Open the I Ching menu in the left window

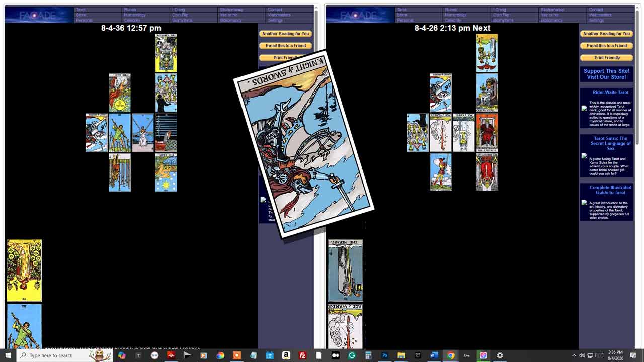(179, 10)
